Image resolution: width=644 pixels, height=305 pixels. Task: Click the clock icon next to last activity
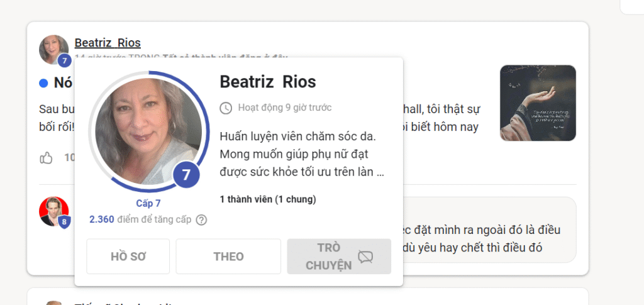[226, 108]
